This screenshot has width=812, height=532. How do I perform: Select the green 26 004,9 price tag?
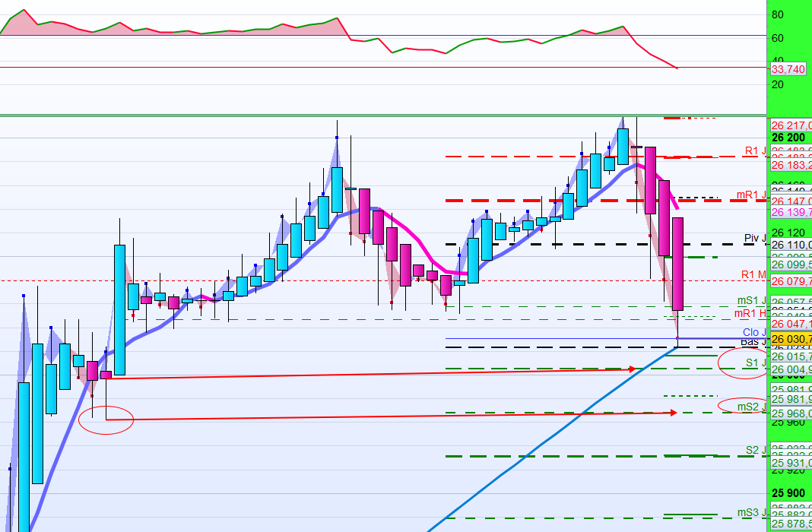pyautogui.click(x=791, y=369)
